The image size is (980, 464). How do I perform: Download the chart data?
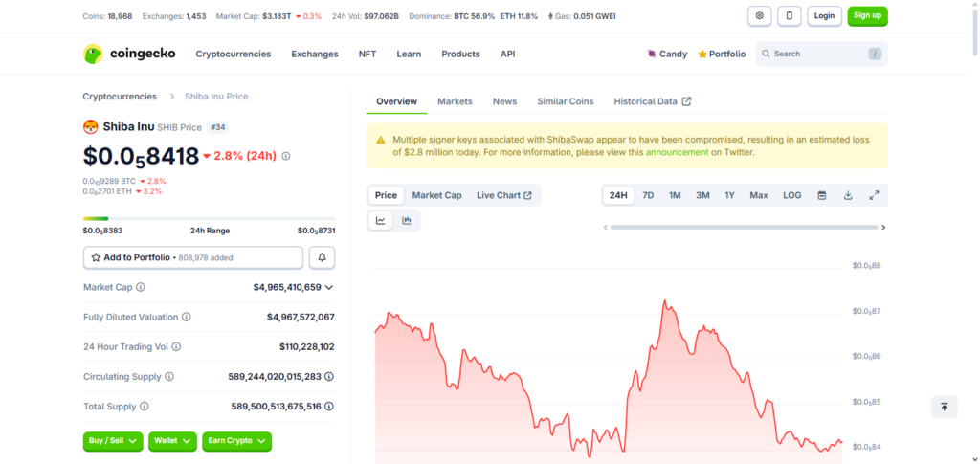(848, 195)
